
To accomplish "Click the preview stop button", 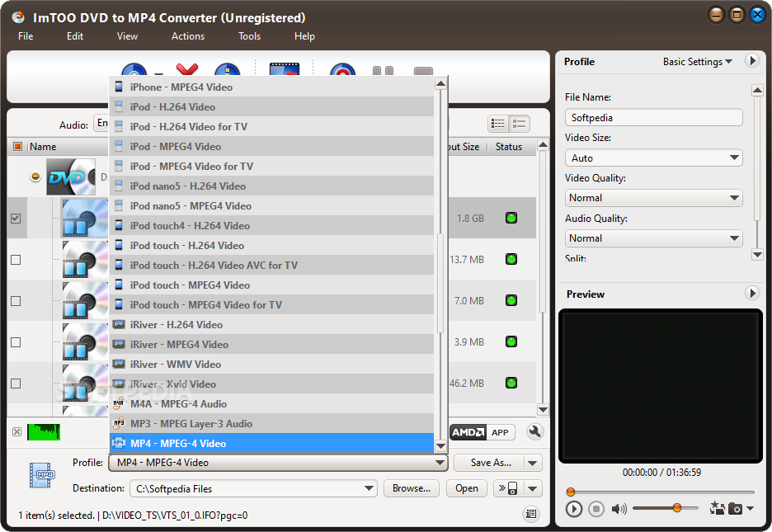I will [x=596, y=509].
